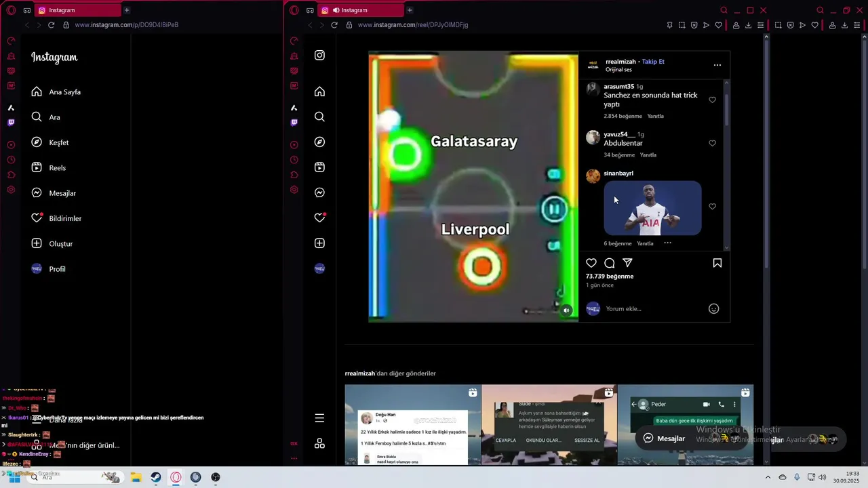Open settings gear in left window Opera sidebar
This screenshot has height=488, width=868.
pos(11,190)
